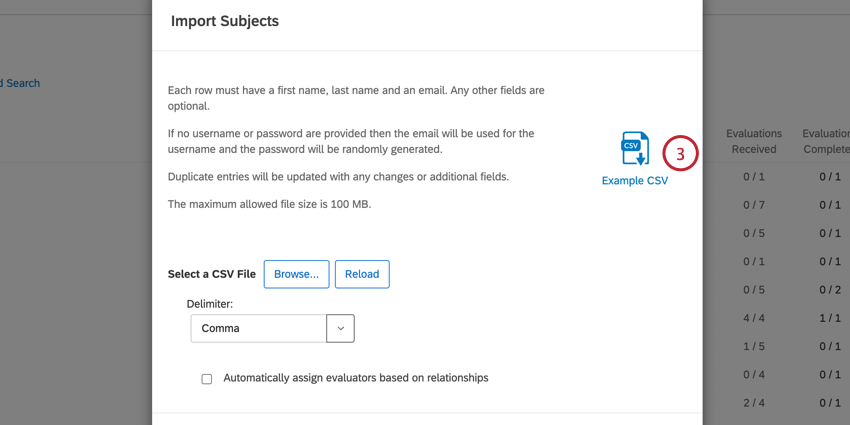Expand the Delimiter dropdown chevron
The image size is (850, 425).
340,328
